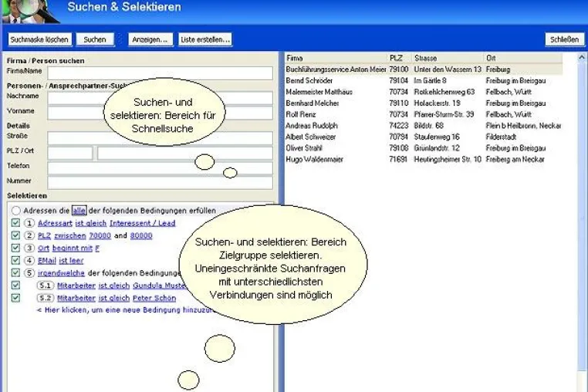Screen dimensions: 588x392
Task: Click the results list scroll-up arrow
Action: pos(582,57)
